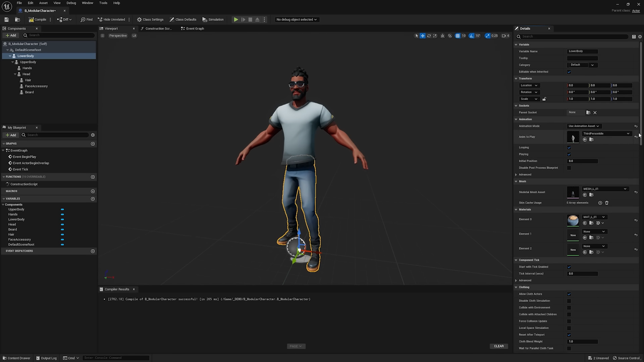Open the Animation Mode dropdown

584,126
